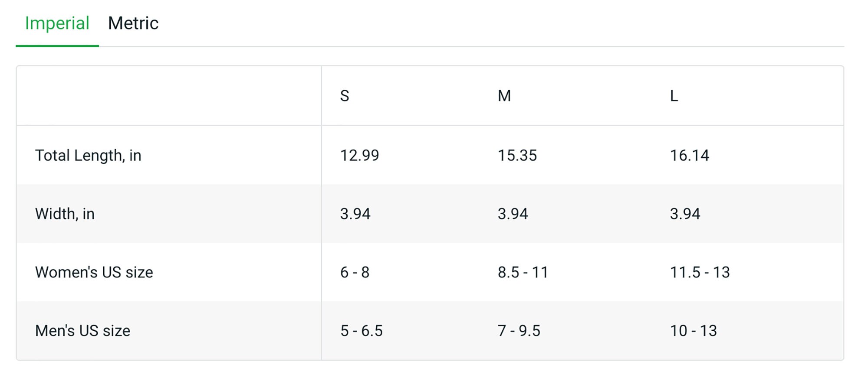Select the Imperial tab
This screenshot has width=868, height=381.
click(x=57, y=23)
